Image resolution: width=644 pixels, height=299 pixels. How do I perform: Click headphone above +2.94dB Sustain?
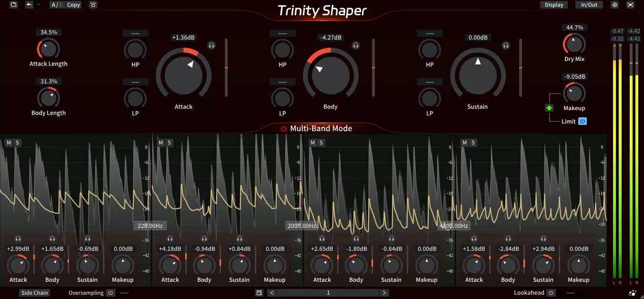(x=543, y=238)
